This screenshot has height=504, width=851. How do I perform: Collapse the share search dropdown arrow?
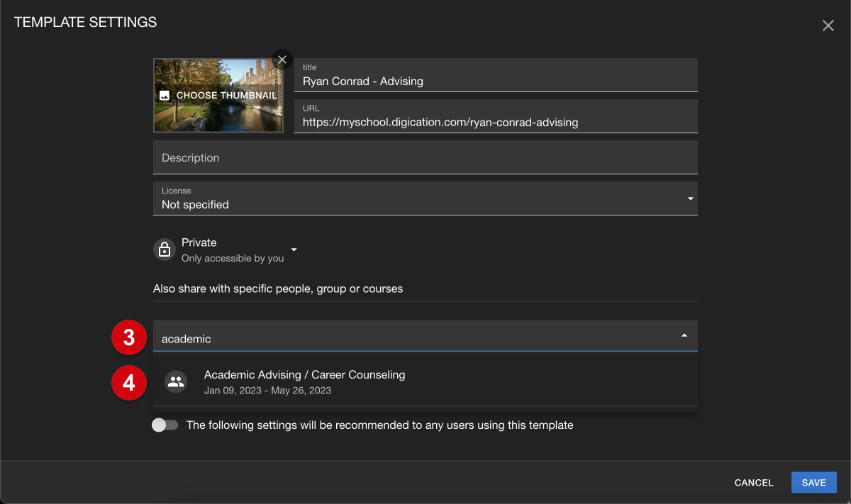tap(684, 335)
